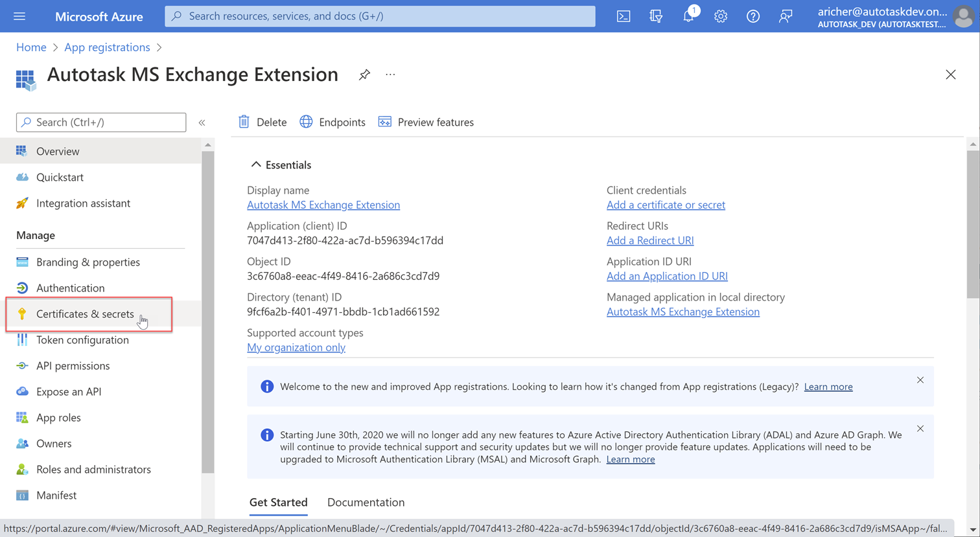Open the Azure portal hamburger menu
Screen dimensions: 980x537
pos(19,16)
